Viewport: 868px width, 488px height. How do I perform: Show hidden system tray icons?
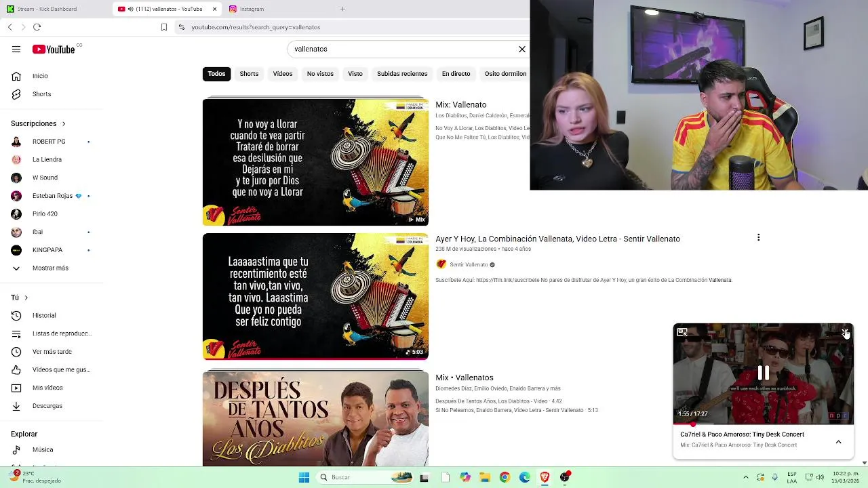[745, 477]
